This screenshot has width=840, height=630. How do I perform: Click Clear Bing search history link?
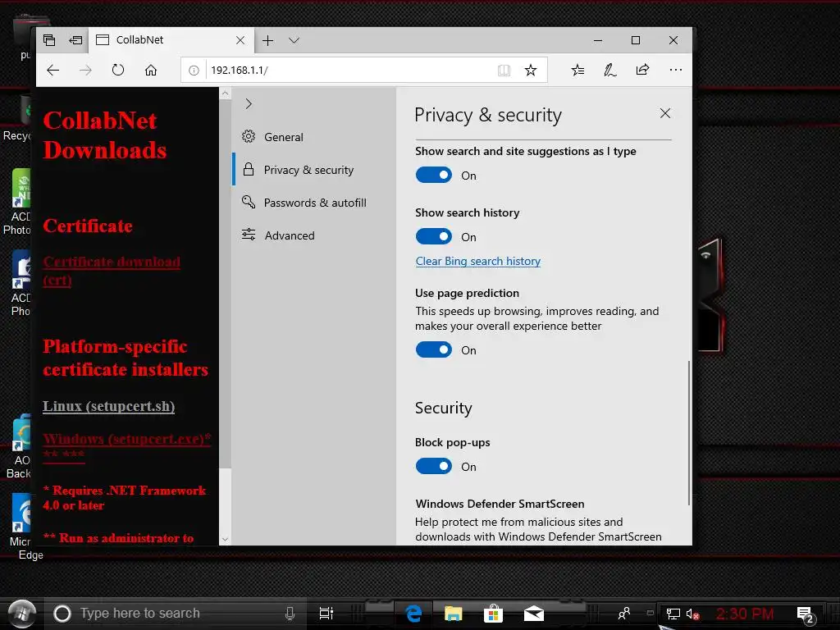coord(478,262)
